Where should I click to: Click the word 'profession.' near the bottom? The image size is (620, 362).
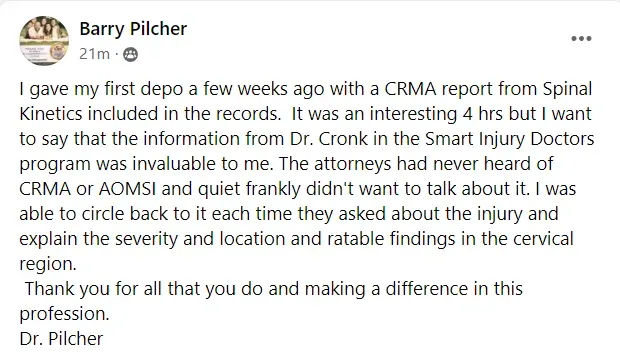[64, 314]
